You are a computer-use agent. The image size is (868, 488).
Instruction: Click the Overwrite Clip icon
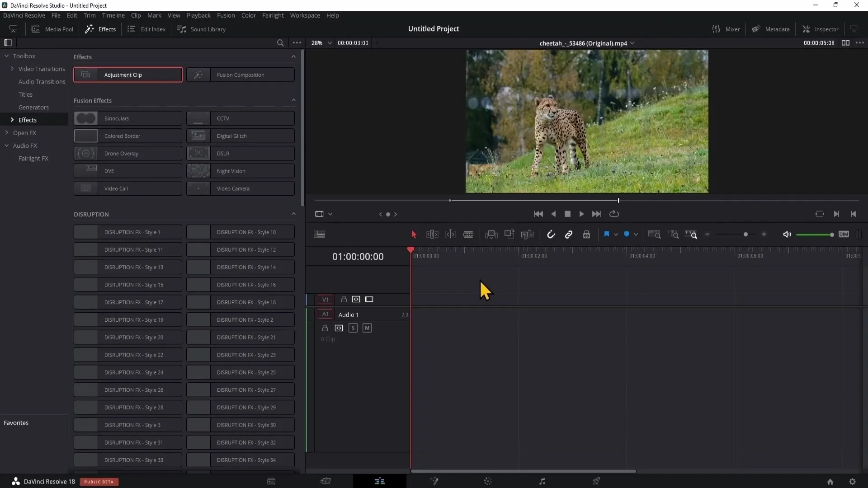point(509,234)
